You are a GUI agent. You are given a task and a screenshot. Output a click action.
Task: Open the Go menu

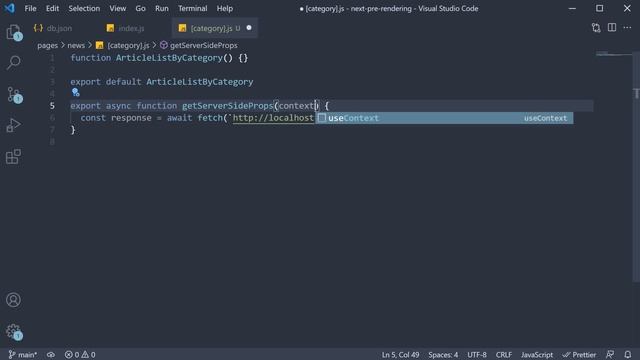(x=140, y=8)
